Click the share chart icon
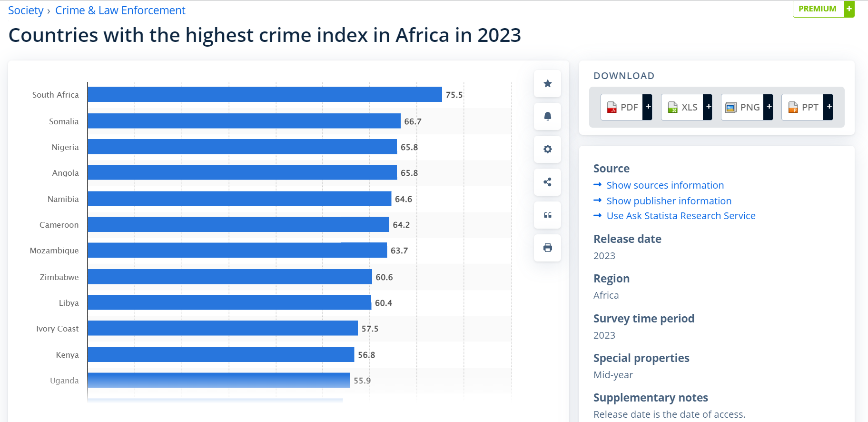 547,182
